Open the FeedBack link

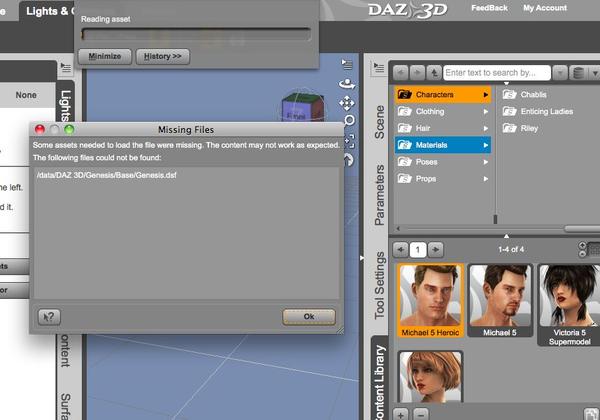[489, 8]
